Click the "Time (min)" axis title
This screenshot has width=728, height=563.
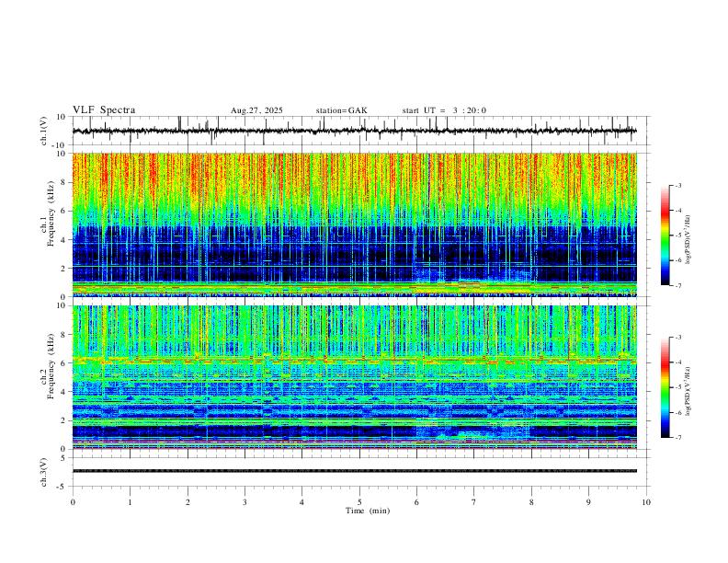click(368, 511)
